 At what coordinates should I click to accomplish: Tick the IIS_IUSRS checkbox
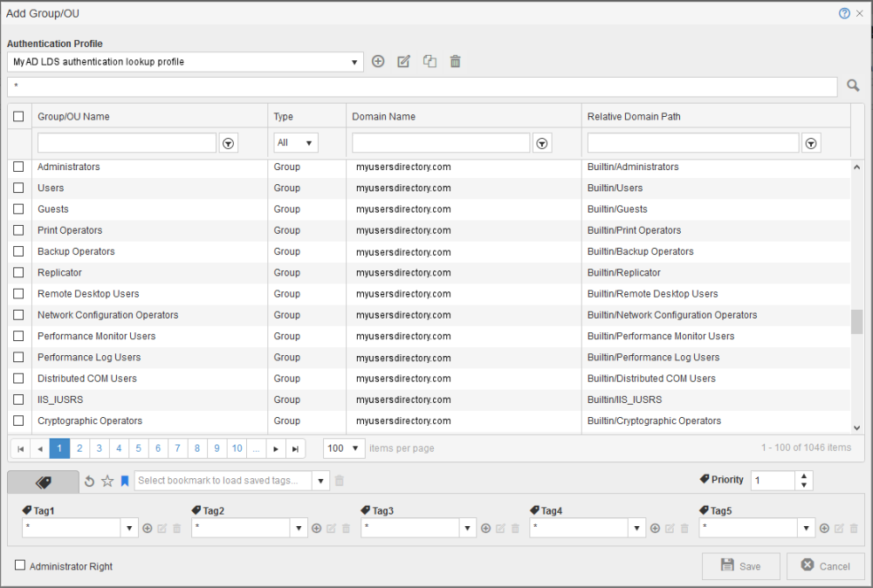tap(18, 400)
